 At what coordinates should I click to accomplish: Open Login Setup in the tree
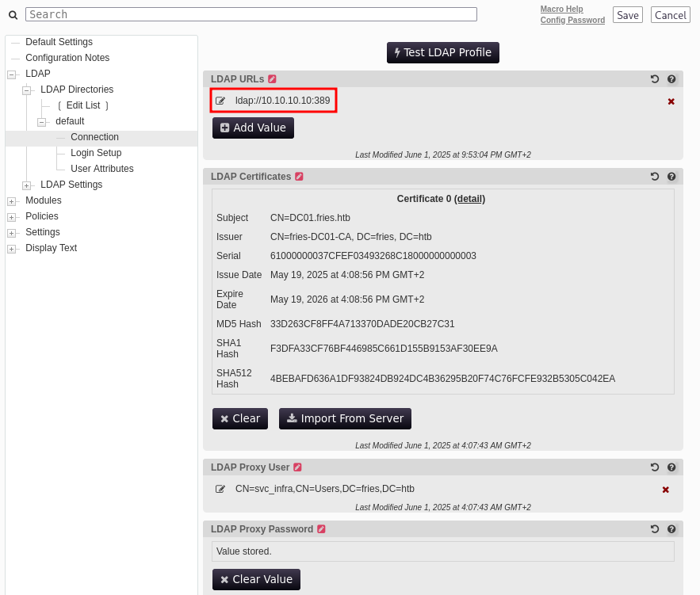click(96, 153)
